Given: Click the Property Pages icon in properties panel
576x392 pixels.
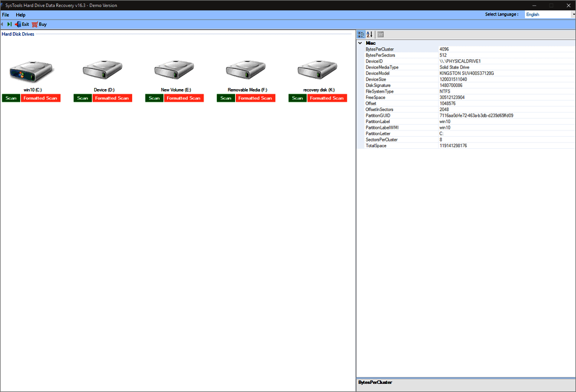Looking at the screenshot, I should pyautogui.click(x=380, y=34).
